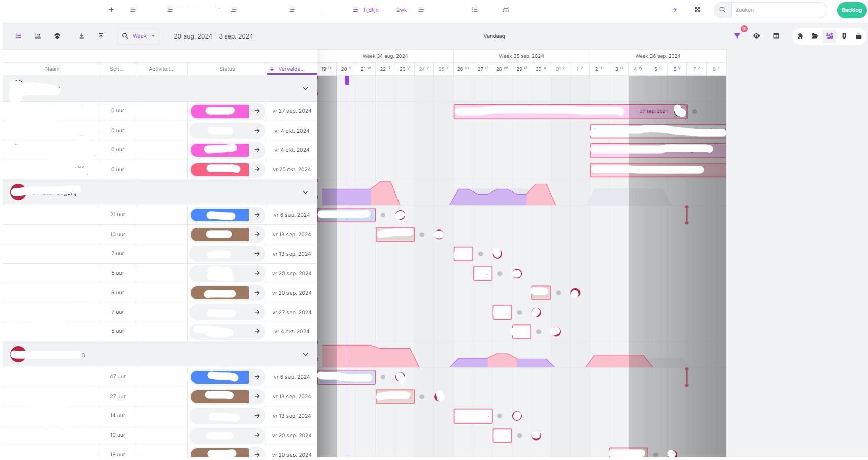Open the folder grouping icon

[x=815, y=36]
